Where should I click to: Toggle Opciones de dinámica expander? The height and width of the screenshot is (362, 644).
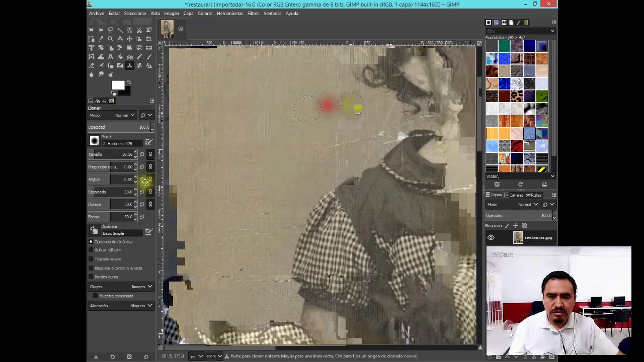pos(91,242)
